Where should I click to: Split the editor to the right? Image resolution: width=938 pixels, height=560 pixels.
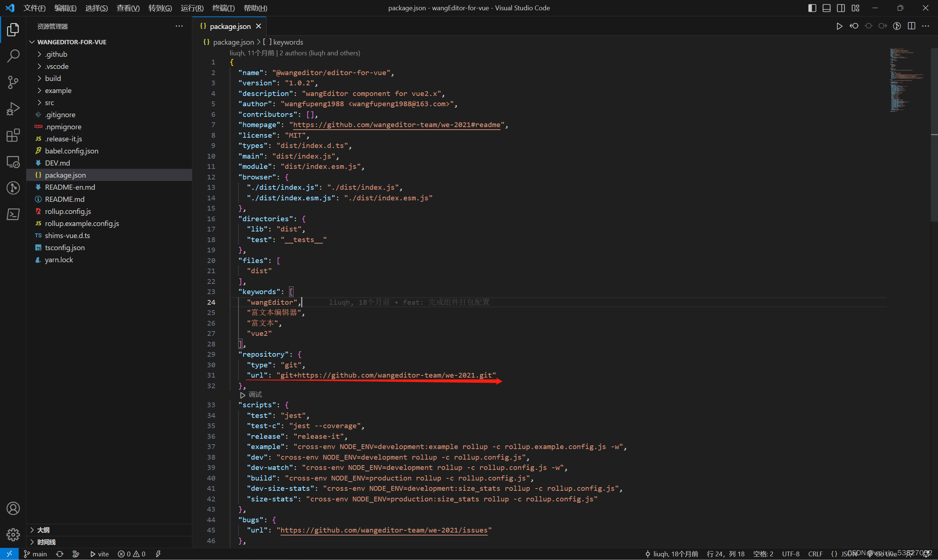point(911,26)
